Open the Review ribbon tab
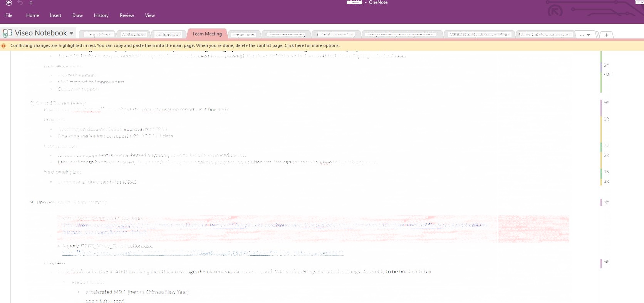 coord(127,15)
